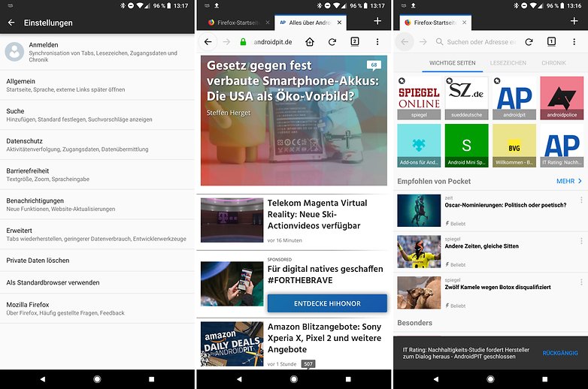Screen dimensions: 588x389
Task: Open options menu for Andere Zeiten story
Action: tap(581, 241)
